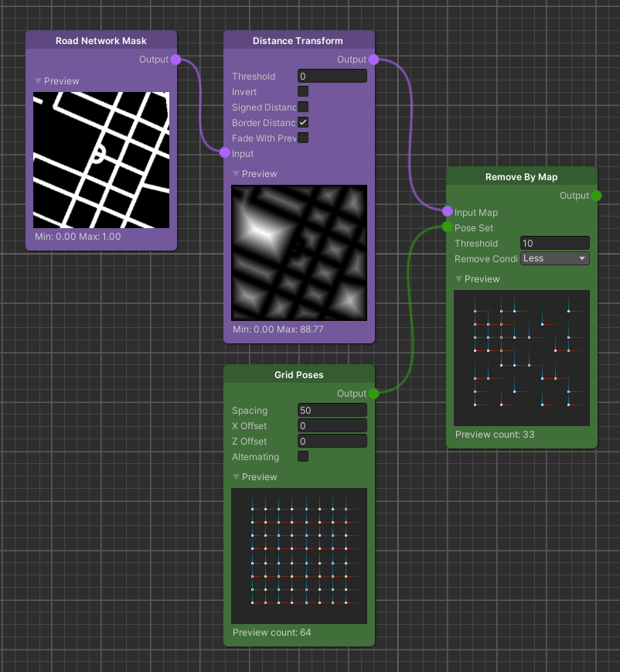620x672 pixels.
Task: Click the Grid Poses Spacing field
Action: coord(332,411)
